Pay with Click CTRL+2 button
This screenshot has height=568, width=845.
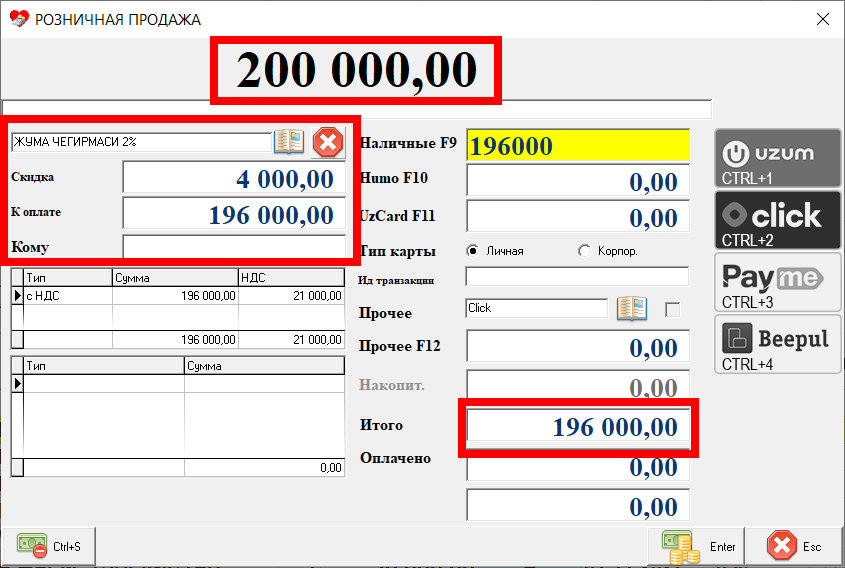[x=778, y=220]
